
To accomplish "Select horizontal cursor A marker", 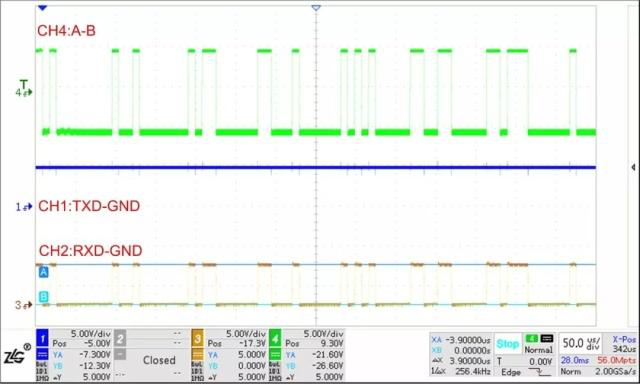I will click(43, 272).
